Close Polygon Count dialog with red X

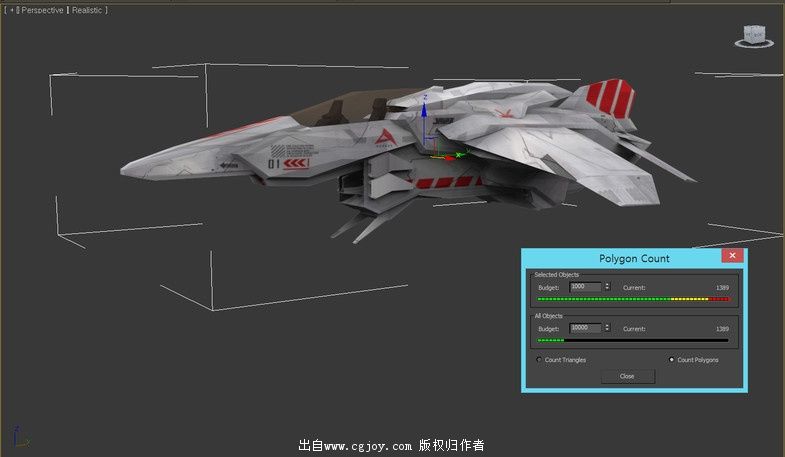(x=732, y=256)
